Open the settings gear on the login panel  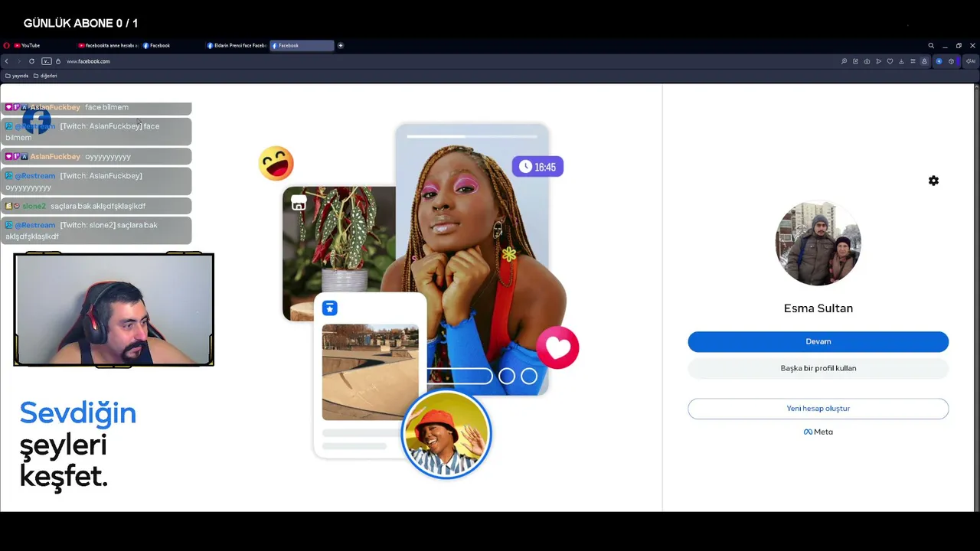pos(933,181)
